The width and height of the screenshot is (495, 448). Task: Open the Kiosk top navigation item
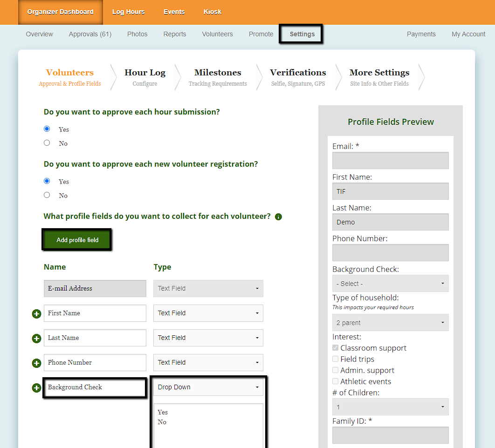[213, 12]
